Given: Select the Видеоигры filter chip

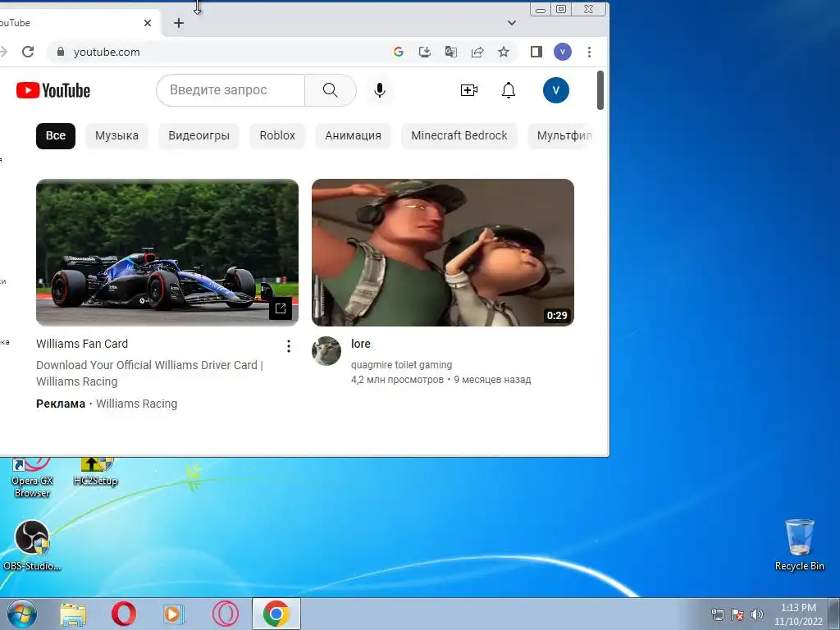Looking at the screenshot, I should pos(199,135).
